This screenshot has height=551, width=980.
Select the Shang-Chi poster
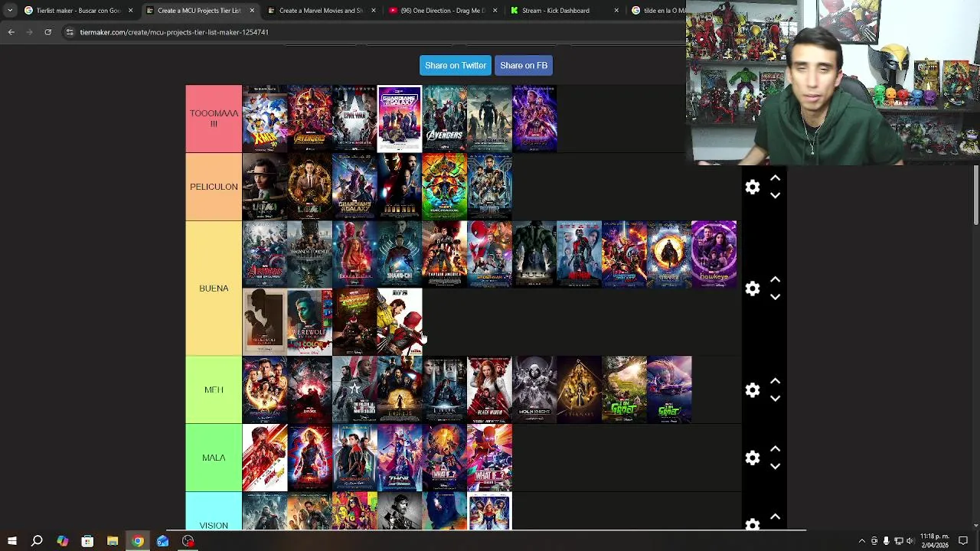tap(400, 254)
